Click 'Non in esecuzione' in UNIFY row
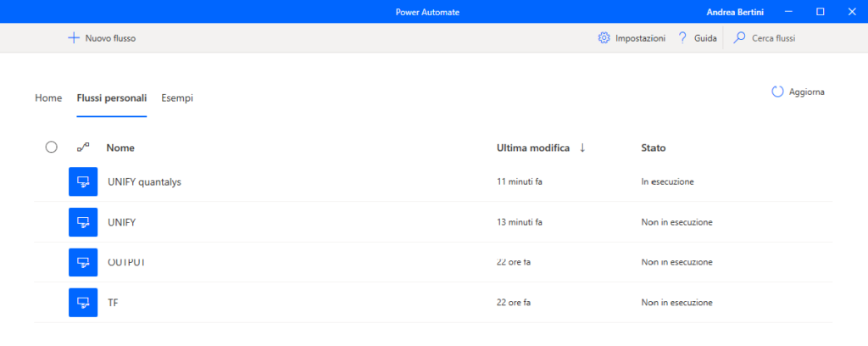The width and height of the screenshot is (868, 346). [676, 222]
